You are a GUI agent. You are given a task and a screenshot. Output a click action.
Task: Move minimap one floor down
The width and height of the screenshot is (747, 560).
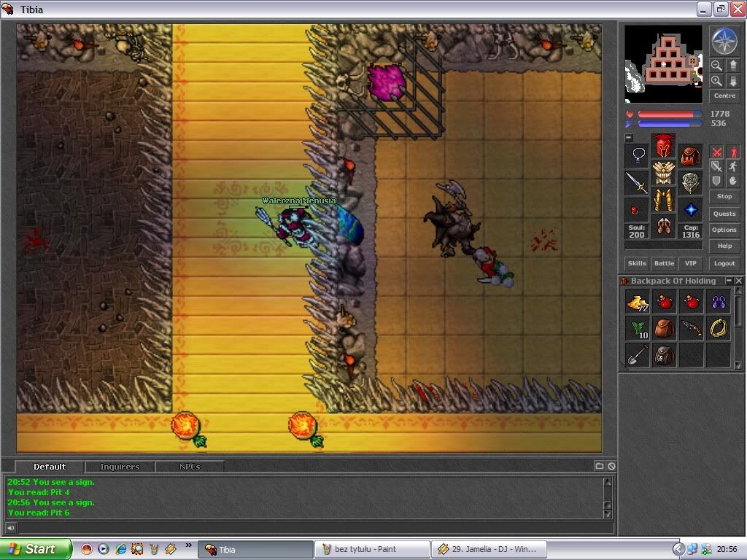732,81
